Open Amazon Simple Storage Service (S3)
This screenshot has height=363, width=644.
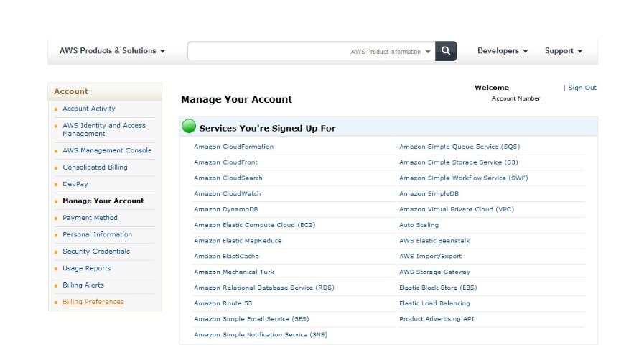pyautogui.click(x=459, y=162)
